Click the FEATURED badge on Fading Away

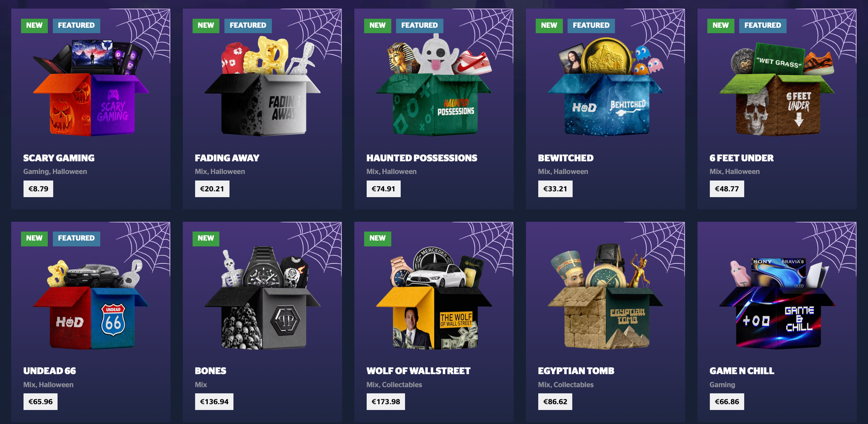(x=248, y=25)
